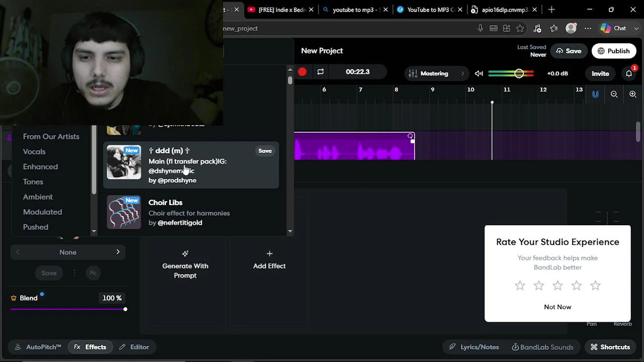This screenshot has height=362, width=644.
Task: Open the Lyrics/Notes panel
Action: coord(474,347)
